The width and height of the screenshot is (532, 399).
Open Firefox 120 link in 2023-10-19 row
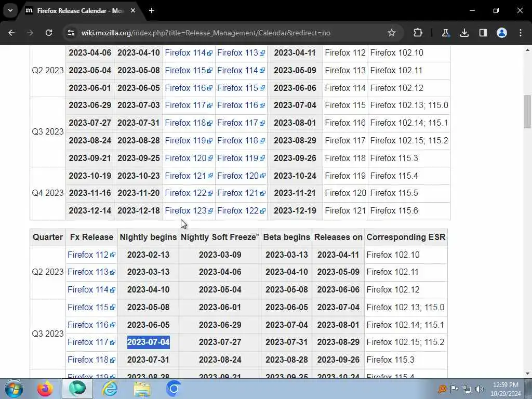241,176
